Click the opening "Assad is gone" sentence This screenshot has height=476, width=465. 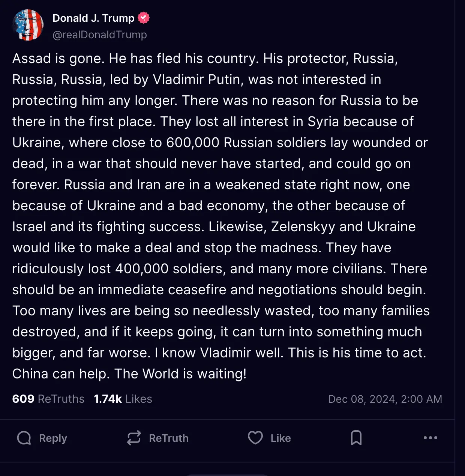click(x=58, y=59)
